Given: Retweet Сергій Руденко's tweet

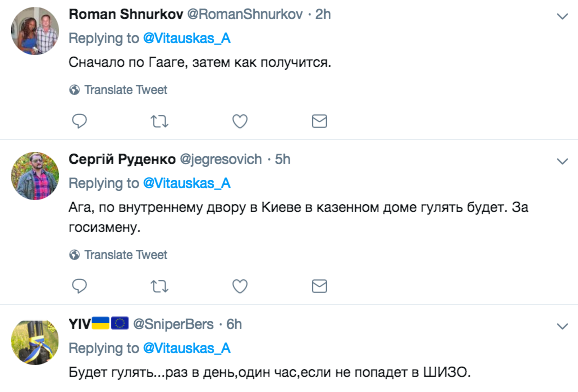Looking at the screenshot, I should tap(160, 286).
